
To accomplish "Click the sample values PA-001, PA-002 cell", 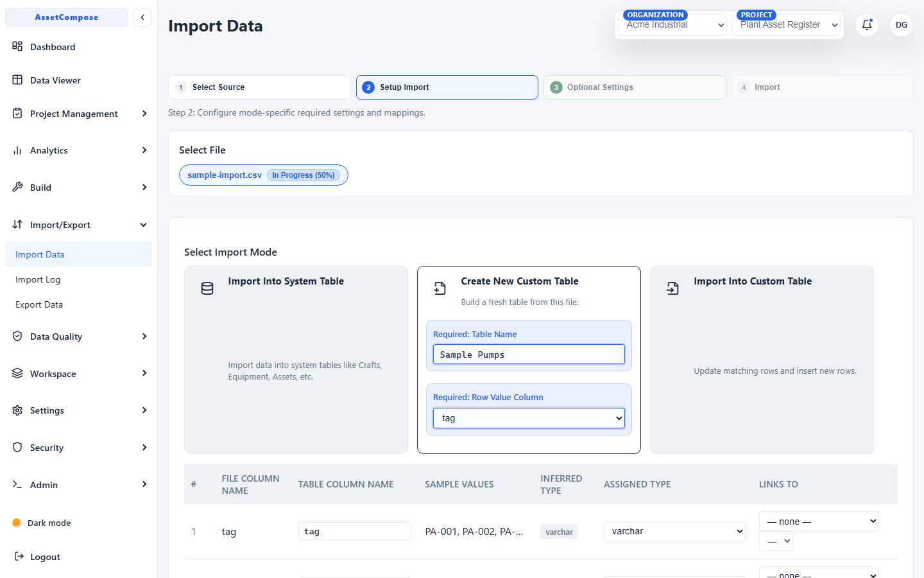I will point(474,532).
